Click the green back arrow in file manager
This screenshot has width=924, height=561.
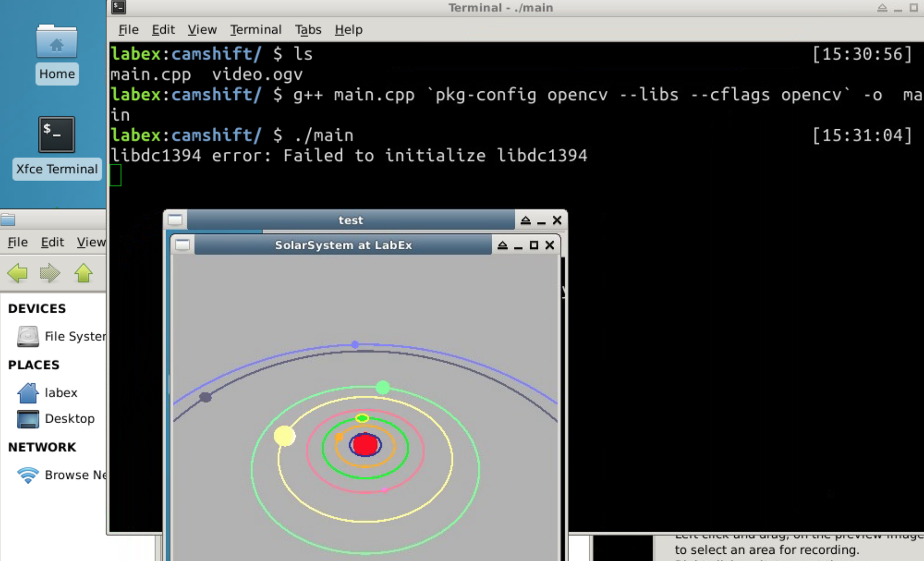[17, 273]
